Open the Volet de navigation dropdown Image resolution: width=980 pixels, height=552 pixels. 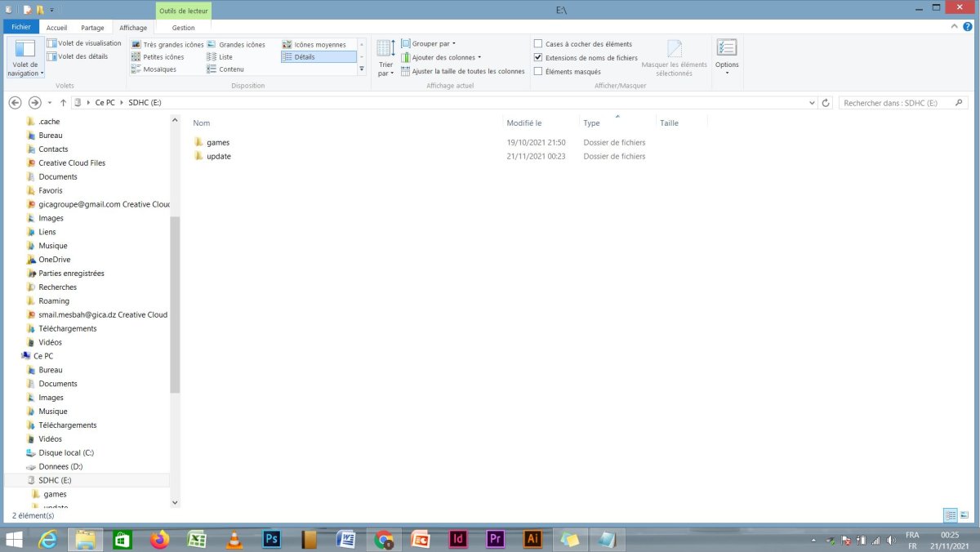point(24,59)
